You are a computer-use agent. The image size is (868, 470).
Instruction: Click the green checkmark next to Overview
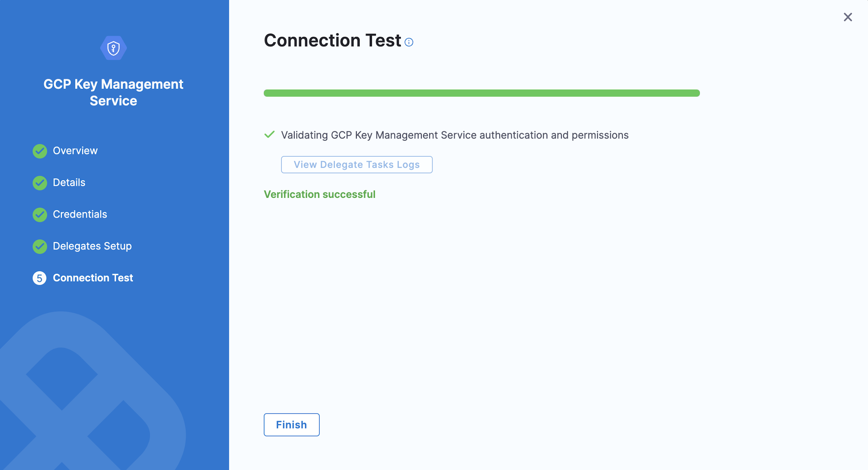click(40, 151)
